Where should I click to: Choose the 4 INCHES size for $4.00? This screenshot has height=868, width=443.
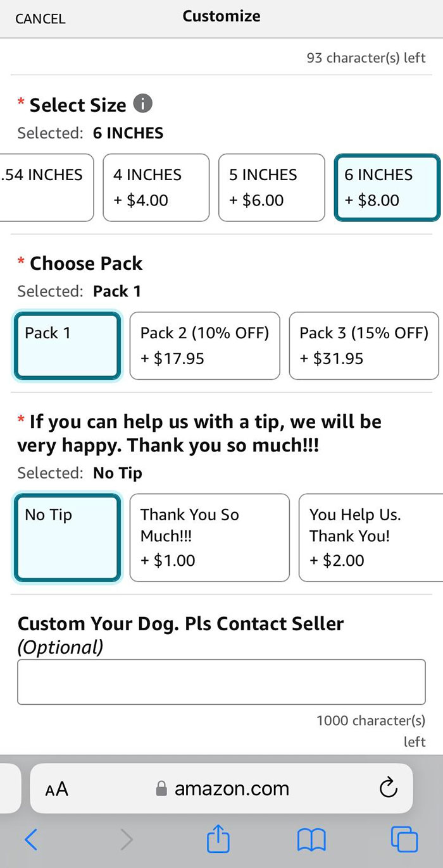point(156,187)
